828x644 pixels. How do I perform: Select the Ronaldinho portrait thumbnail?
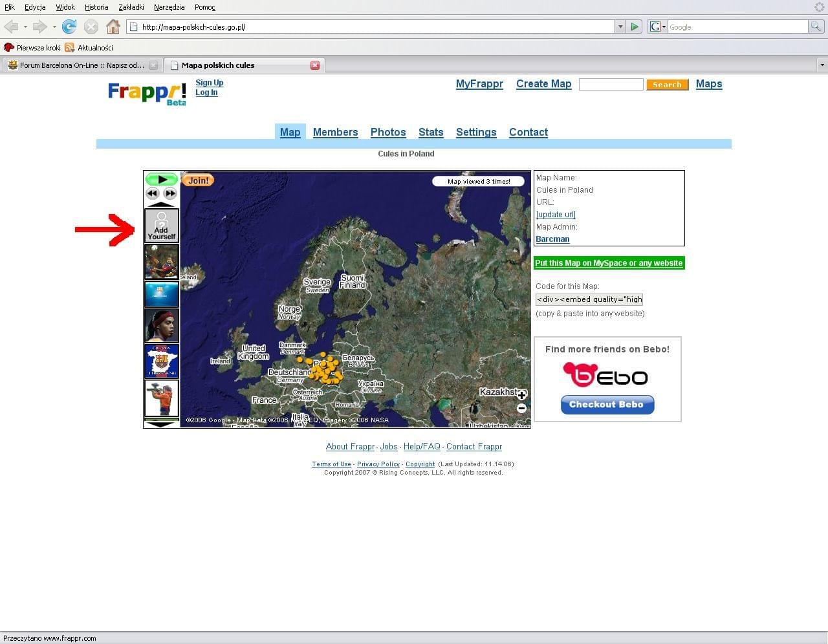click(x=162, y=325)
